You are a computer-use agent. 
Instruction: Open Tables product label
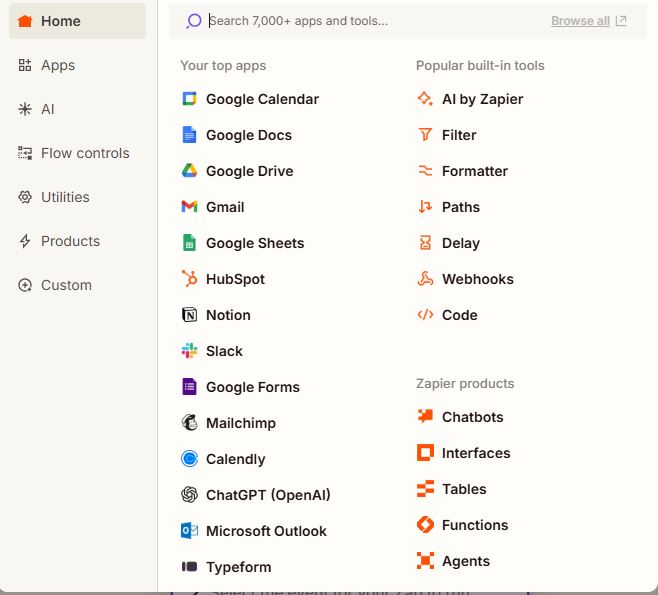pos(464,489)
